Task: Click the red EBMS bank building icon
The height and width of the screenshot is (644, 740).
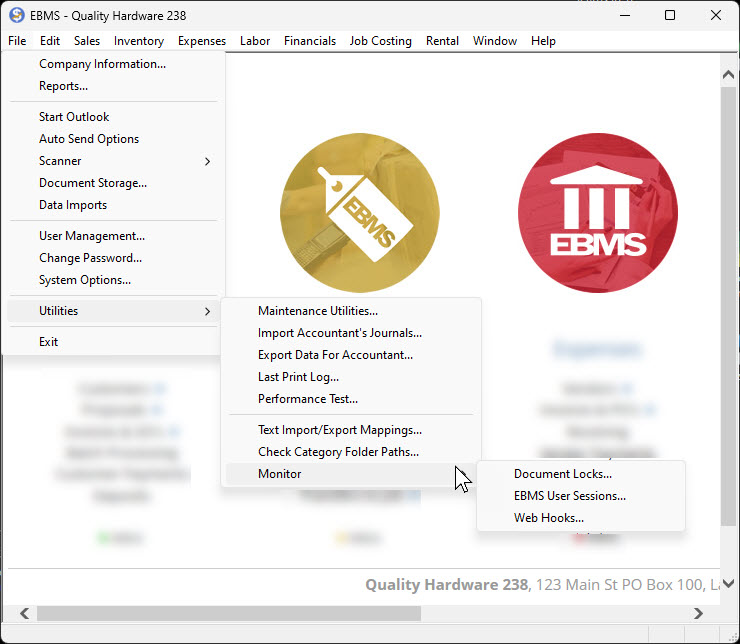Action: point(597,212)
